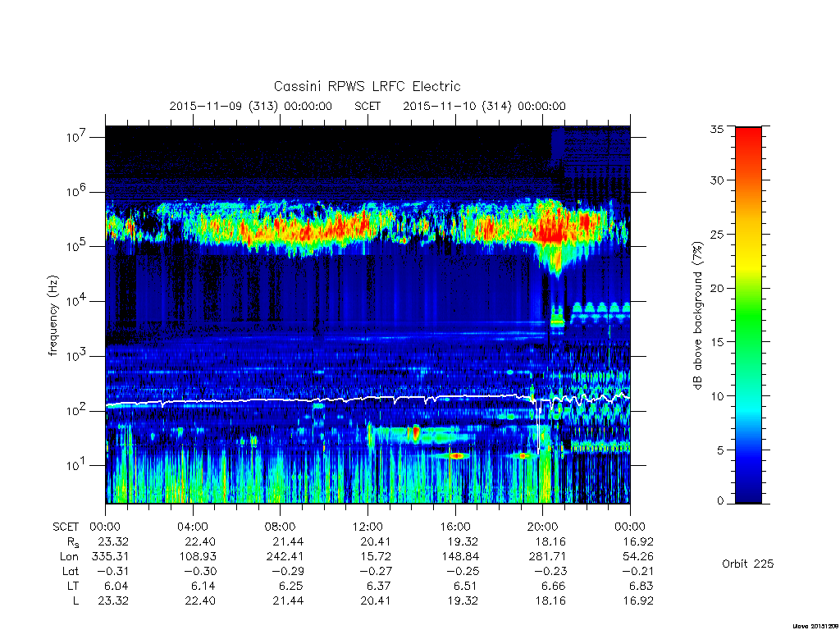
Task: Click the red top of the color bar
Action: click(x=748, y=144)
